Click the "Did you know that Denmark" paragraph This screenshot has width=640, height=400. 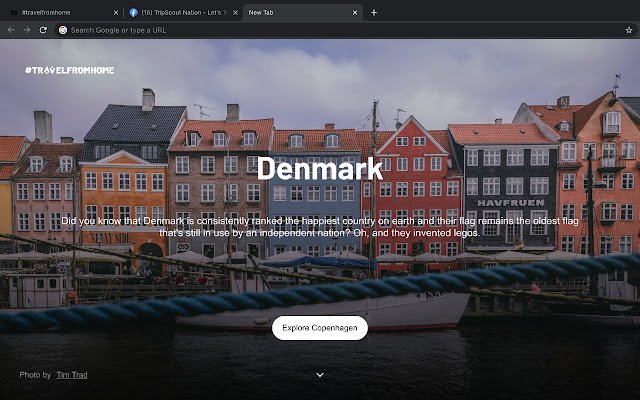point(320,227)
